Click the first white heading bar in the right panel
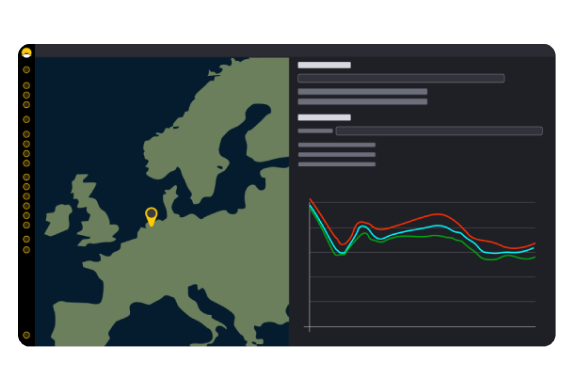This screenshot has width=574, height=390. (324, 65)
